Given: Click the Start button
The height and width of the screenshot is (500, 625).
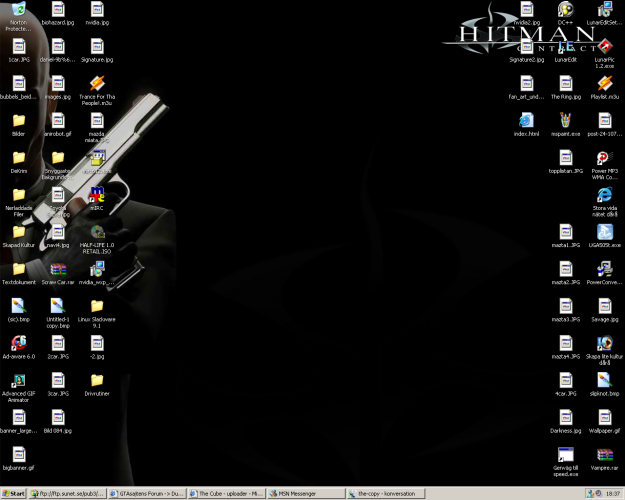Looking at the screenshot, I should click(14, 493).
